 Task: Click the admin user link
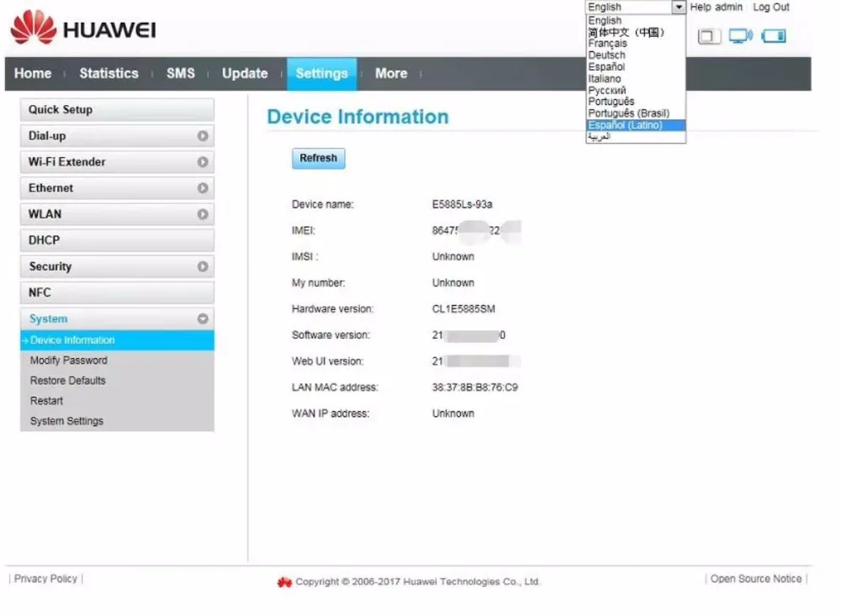coord(728,7)
